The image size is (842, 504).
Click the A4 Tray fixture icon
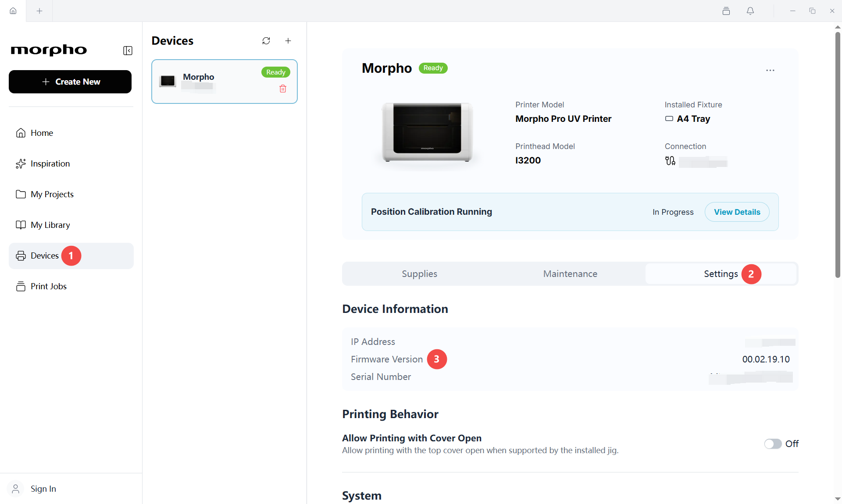tap(669, 119)
